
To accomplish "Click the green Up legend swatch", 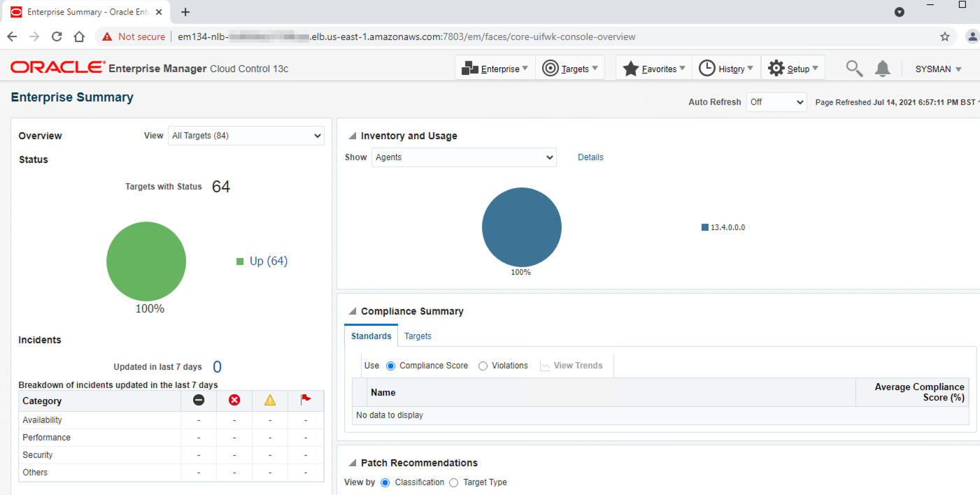I will click(x=240, y=261).
